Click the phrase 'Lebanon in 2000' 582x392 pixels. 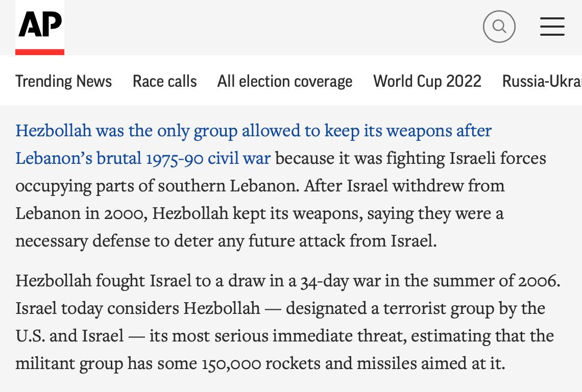[x=81, y=213]
